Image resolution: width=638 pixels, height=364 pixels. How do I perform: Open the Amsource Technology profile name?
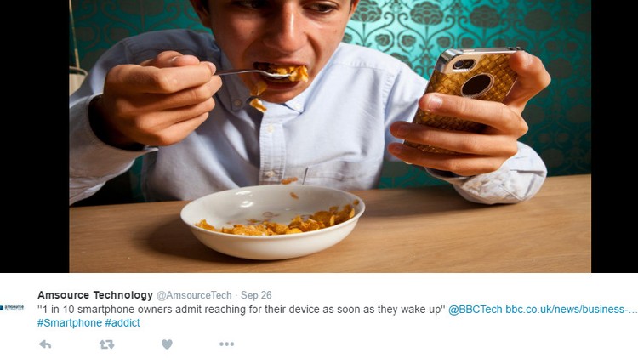[95, 295]
